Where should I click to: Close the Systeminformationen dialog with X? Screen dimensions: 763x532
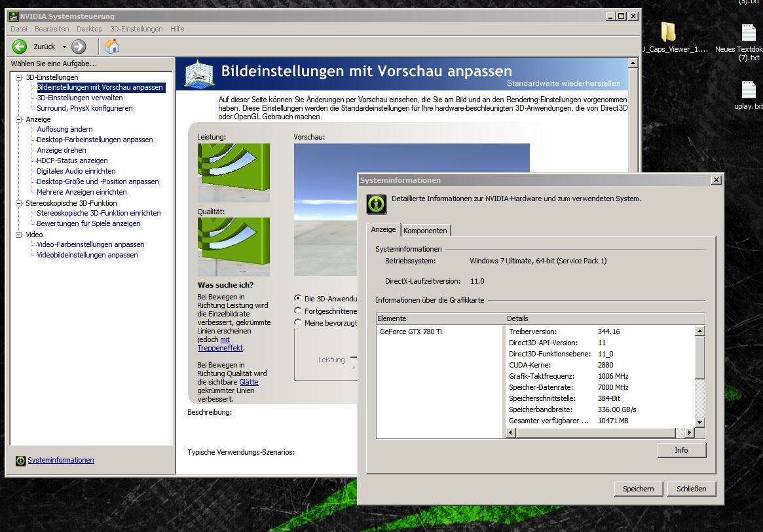tap(716, 180)
